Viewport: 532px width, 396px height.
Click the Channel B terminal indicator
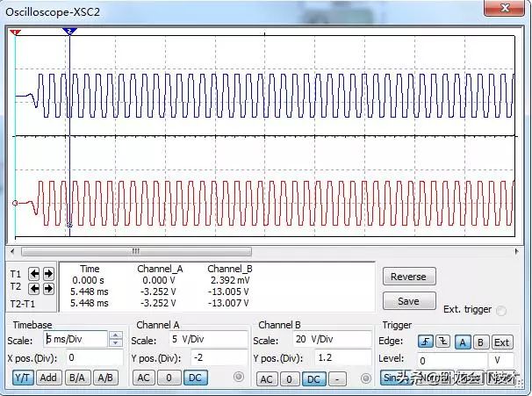366,378
